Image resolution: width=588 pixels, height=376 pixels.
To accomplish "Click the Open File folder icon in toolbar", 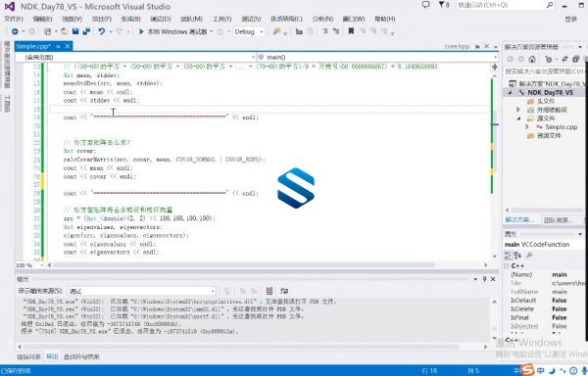I will [65, 32].
